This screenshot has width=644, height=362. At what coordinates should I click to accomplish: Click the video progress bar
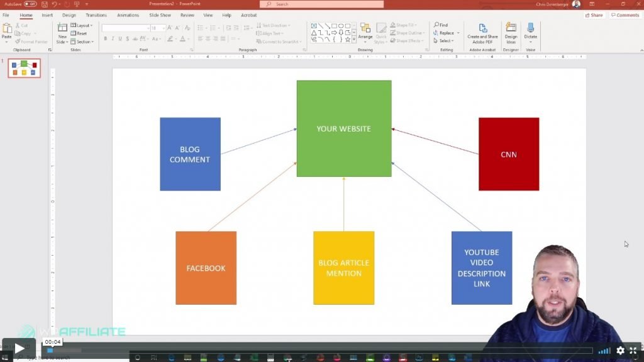pyautogui.click(x=314, y=351)
